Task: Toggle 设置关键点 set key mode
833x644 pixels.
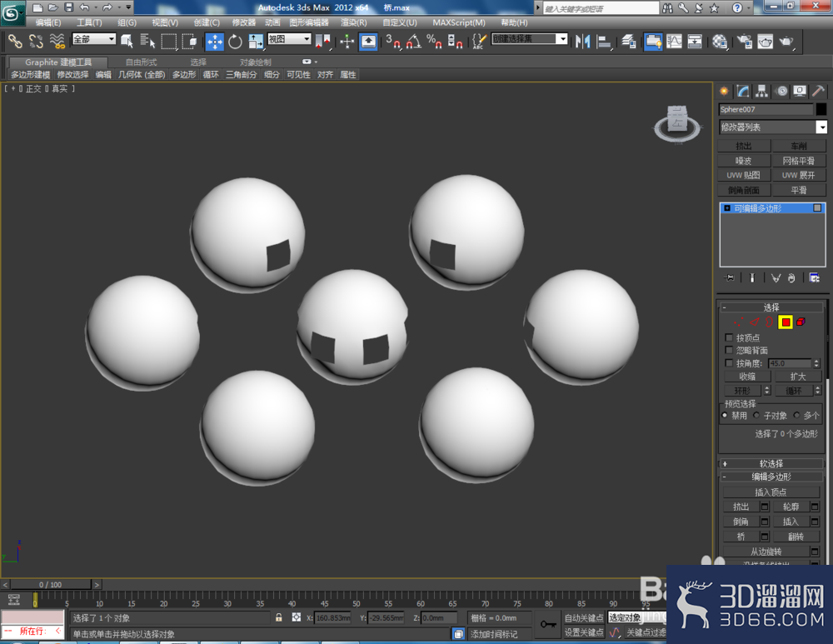Action: [583, 632]
